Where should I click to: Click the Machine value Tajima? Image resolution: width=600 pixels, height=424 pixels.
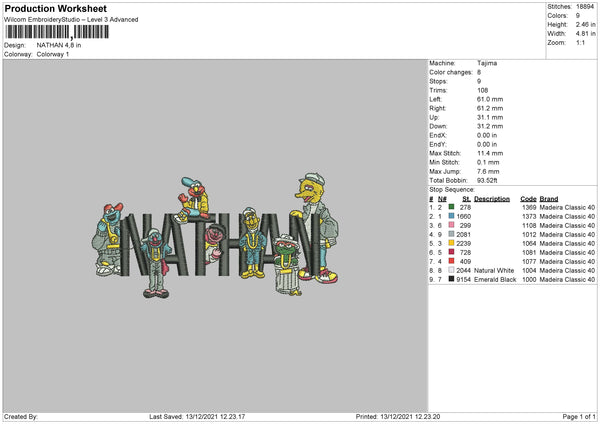coord(487,63)
